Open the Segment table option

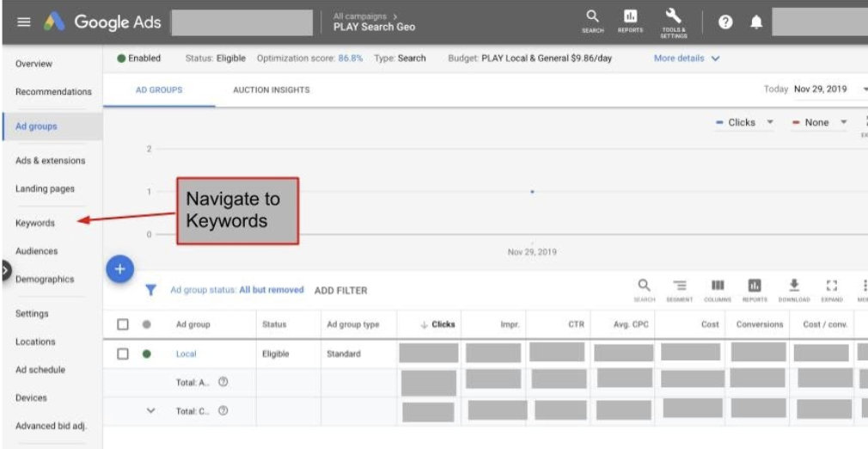[679, 290]
